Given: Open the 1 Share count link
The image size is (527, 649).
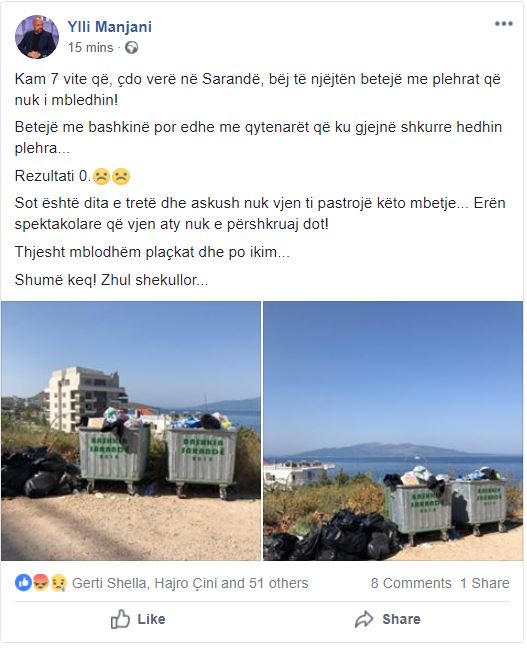Looking at the screenshot, I should click(x=485, y=583).
